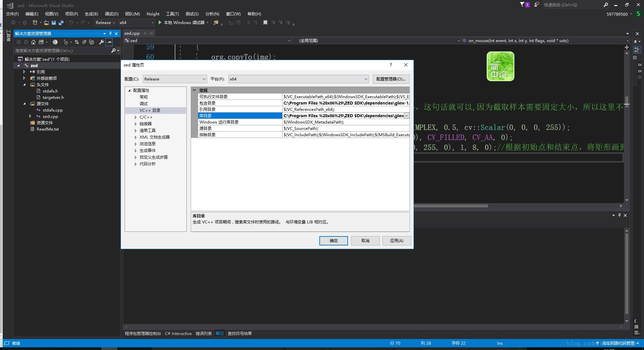
Task: Open the notifications flag icon
Action: (522, 5)
